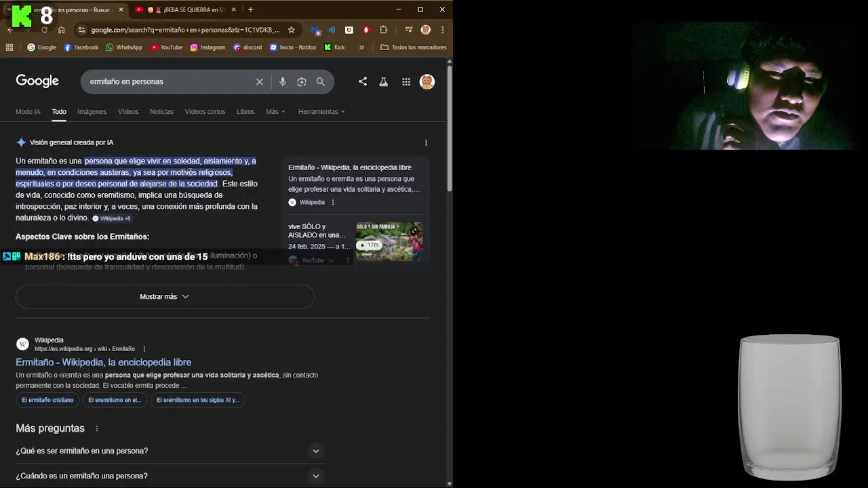
Task: Expand ¿Cuándo es un ermitaño una persona?
Action: 170,476
